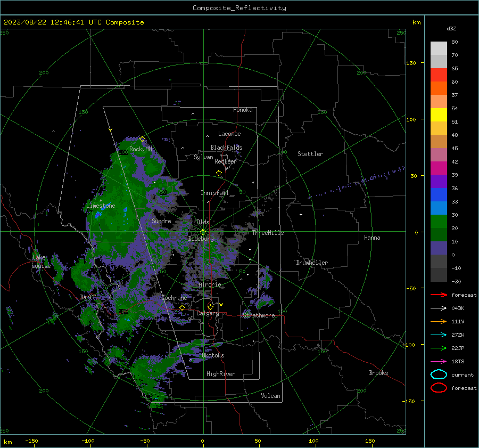Click the Hanna city label
This screenshot has height=448, width=479.
[372, 238]
